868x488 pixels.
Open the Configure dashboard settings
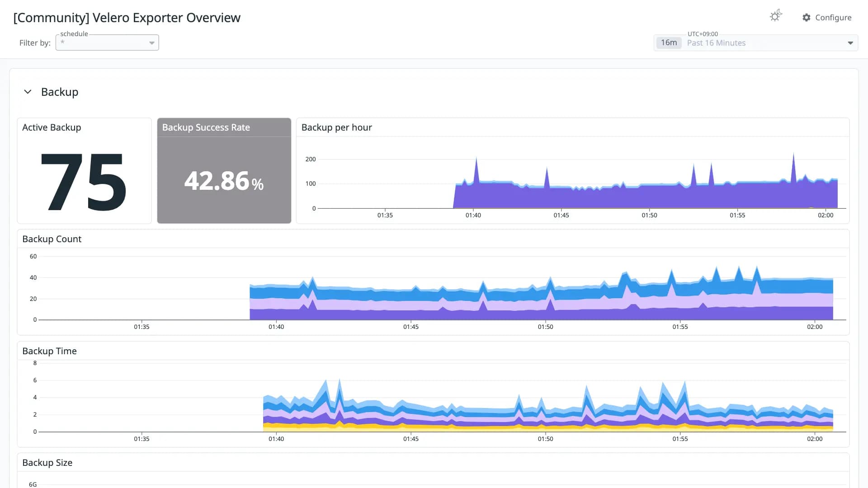tap(827, 18)
